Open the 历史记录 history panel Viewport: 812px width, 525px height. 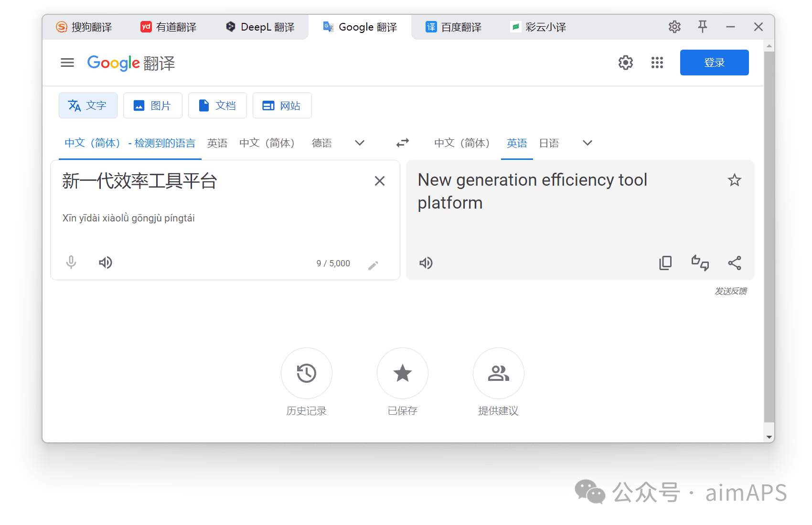pos(306,373)
